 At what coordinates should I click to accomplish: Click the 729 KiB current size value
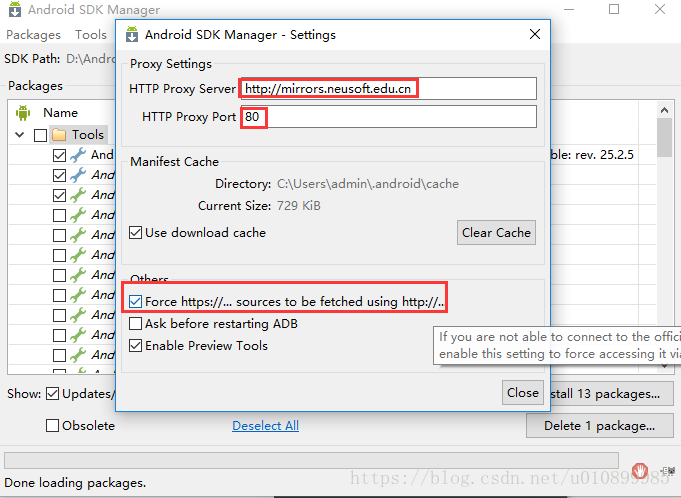[299, 205]
